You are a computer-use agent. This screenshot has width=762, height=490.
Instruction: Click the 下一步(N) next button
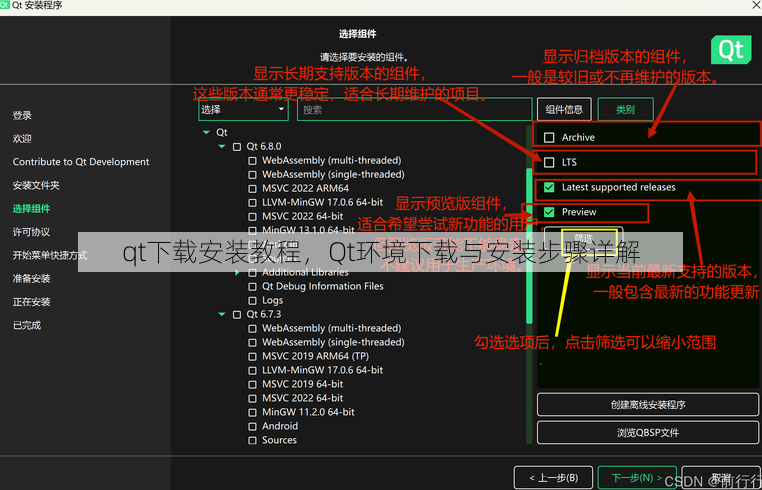637,478
